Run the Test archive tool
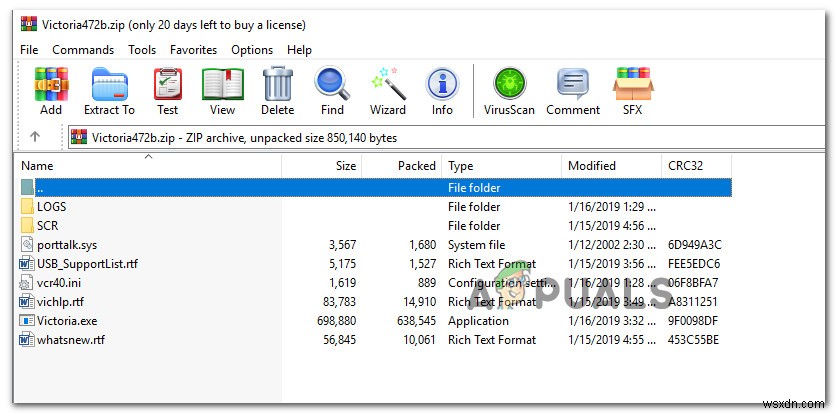Image resolution: width=836 pixels, height=414 pixels. [167, 90]
